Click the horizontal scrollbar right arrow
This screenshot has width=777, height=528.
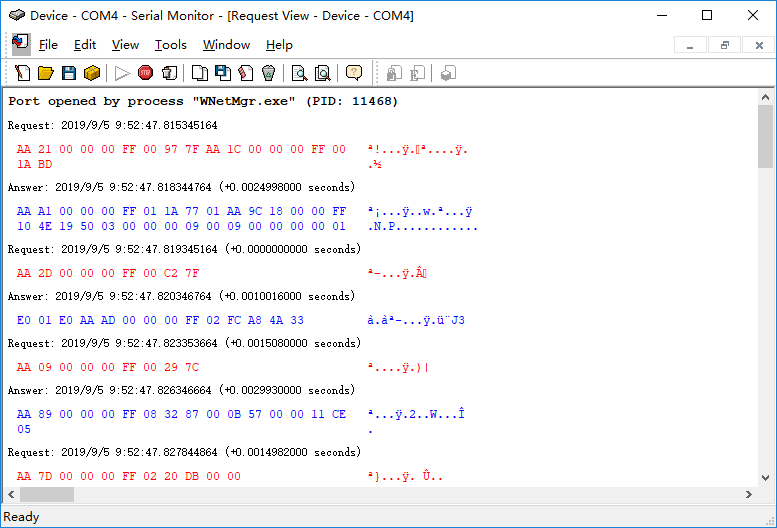tap(749, 495)
